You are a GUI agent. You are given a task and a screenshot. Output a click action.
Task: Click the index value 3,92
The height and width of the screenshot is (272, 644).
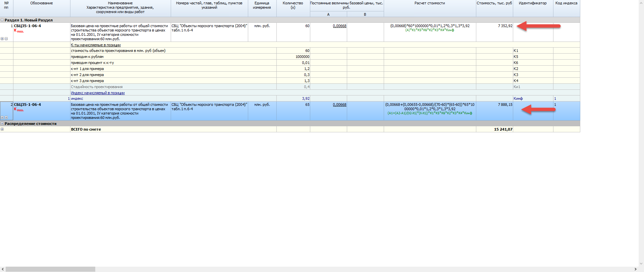click(x=306, y=98)
